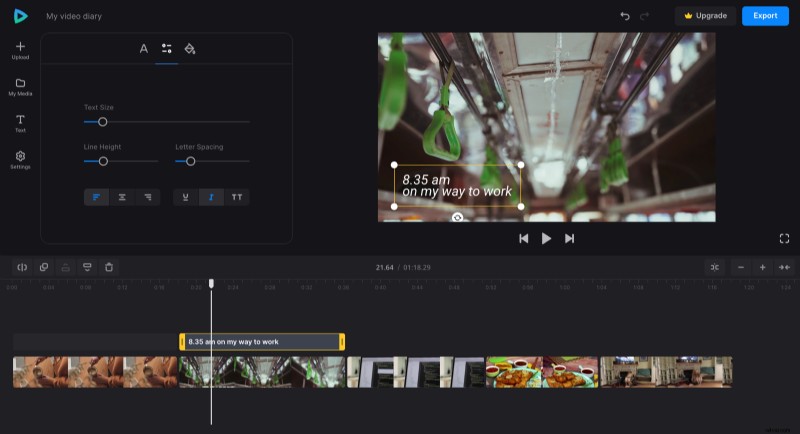Screen dimensions: 800x434
Task: Align text to the left
Action: point(96,197)
